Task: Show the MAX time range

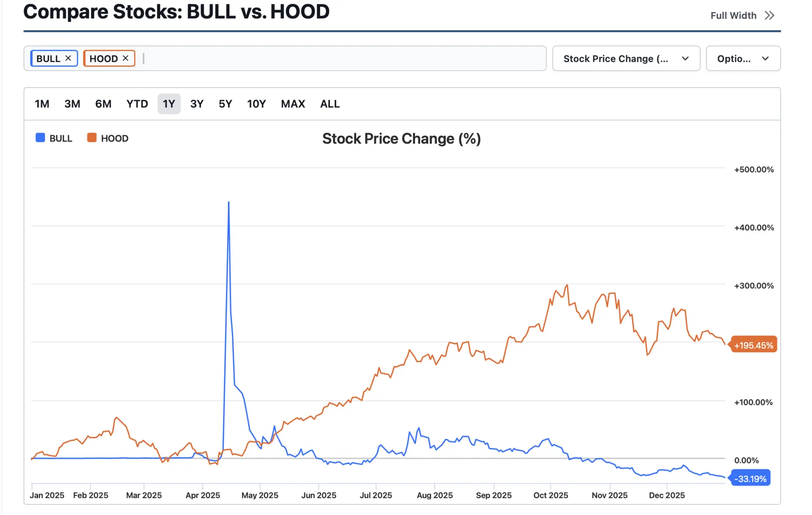Action: click(293, 104)
